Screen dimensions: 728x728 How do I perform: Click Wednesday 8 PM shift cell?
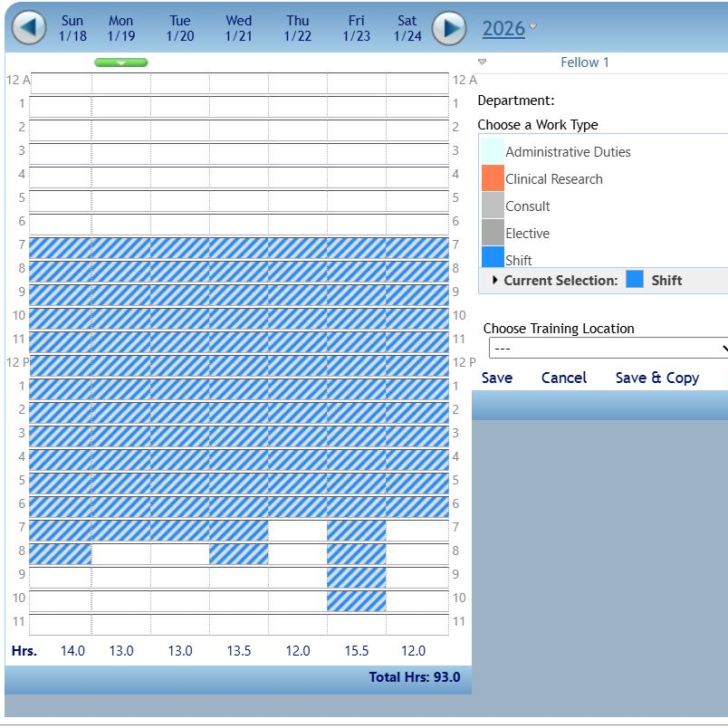click(x=239, y=554)
